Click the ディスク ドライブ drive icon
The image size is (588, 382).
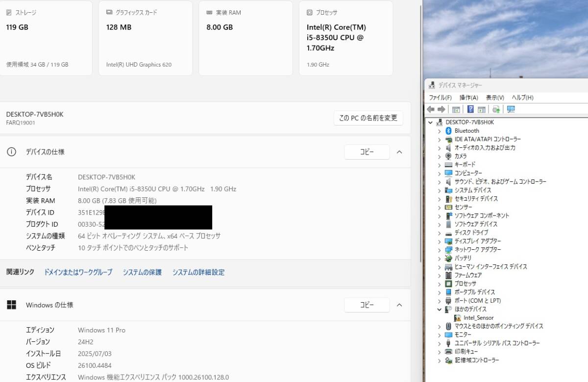click(448, 233)
